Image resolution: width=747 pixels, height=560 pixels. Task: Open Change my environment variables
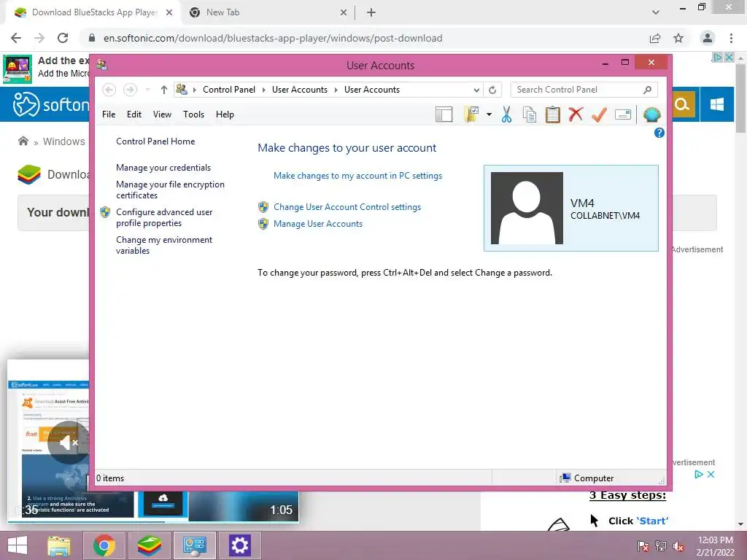164,245
